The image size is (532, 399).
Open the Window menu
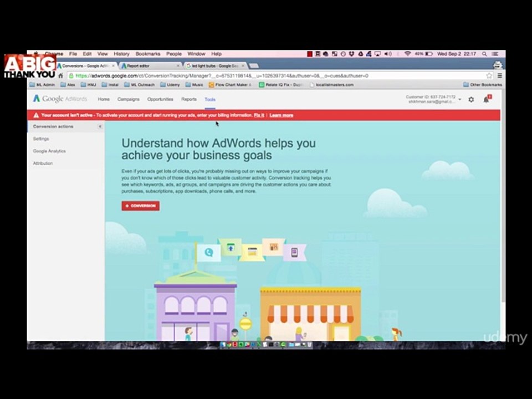tap(196, 54)
